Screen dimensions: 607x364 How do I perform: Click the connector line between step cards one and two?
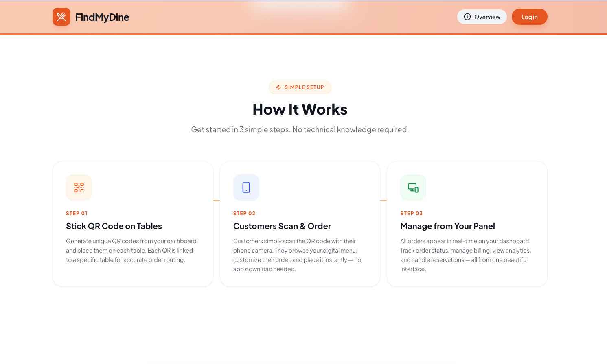[x=217, y=200]
